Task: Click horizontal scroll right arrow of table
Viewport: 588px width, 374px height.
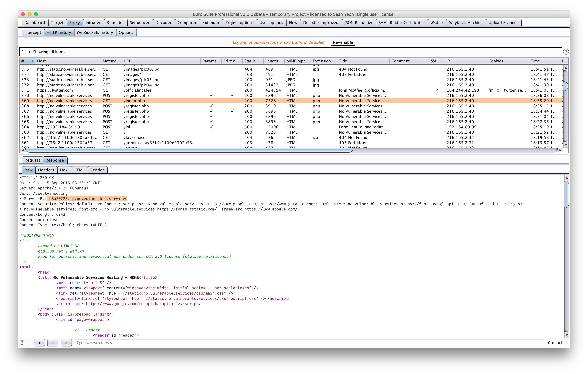Action: (x=560, y=150)
